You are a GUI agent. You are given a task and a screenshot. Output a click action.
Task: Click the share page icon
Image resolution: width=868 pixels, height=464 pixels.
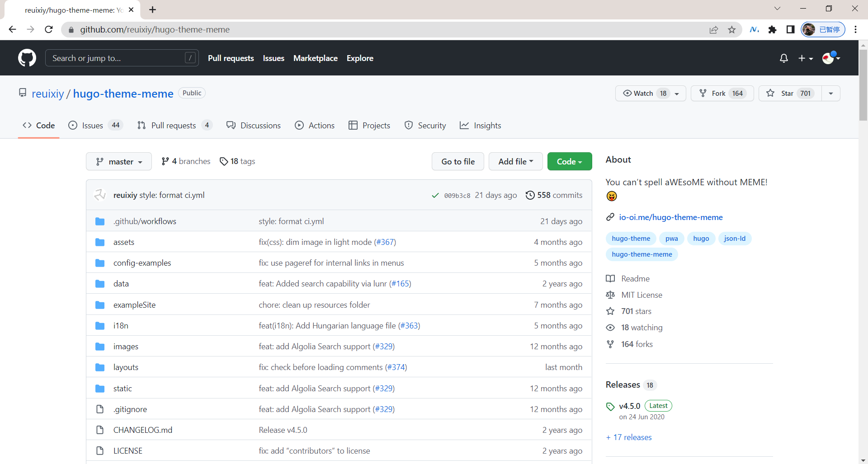click(x=714, y=30)
